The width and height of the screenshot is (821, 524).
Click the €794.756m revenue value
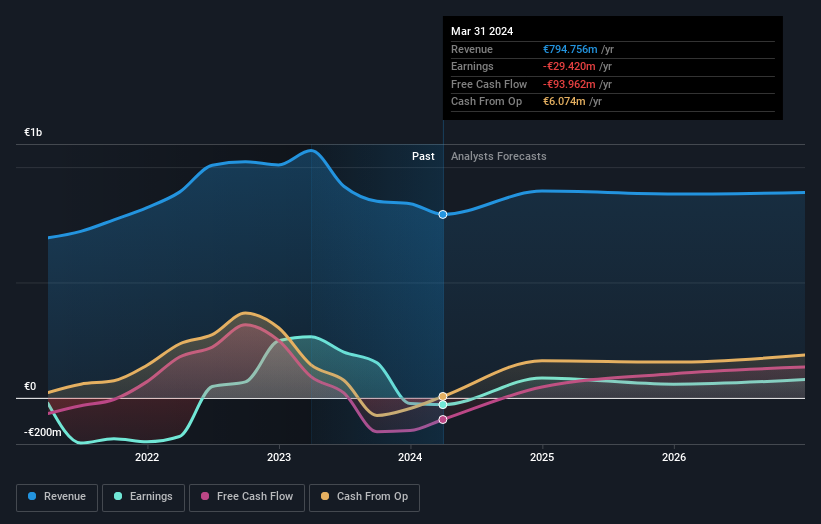click(x=570, y=49)
